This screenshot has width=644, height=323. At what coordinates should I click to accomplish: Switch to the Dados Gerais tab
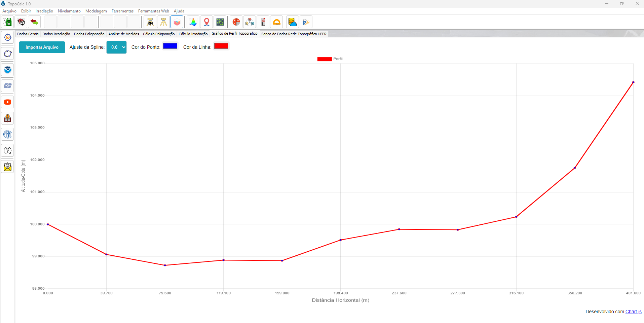pyautogui.click(x=28, y=34)
